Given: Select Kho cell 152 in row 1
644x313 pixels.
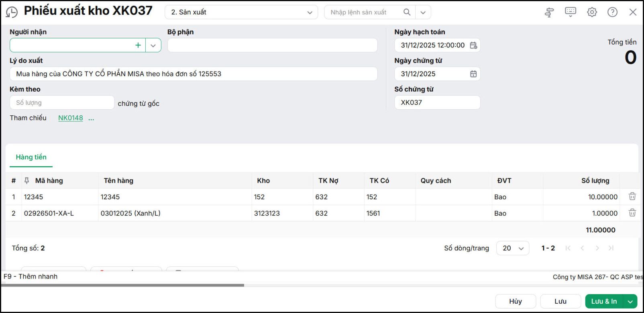Looking at the screenshot, I should coord(282,197).
